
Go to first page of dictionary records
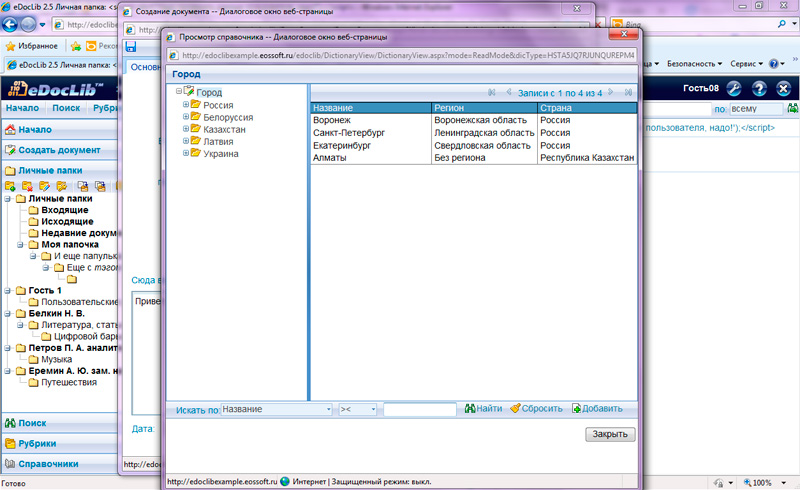click(491, 92)
